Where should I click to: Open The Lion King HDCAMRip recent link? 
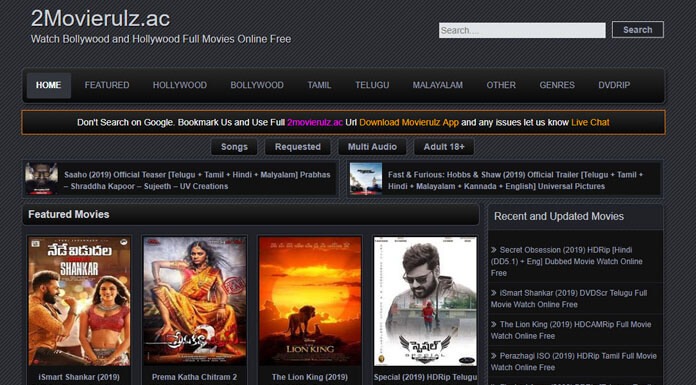point(571,330)
